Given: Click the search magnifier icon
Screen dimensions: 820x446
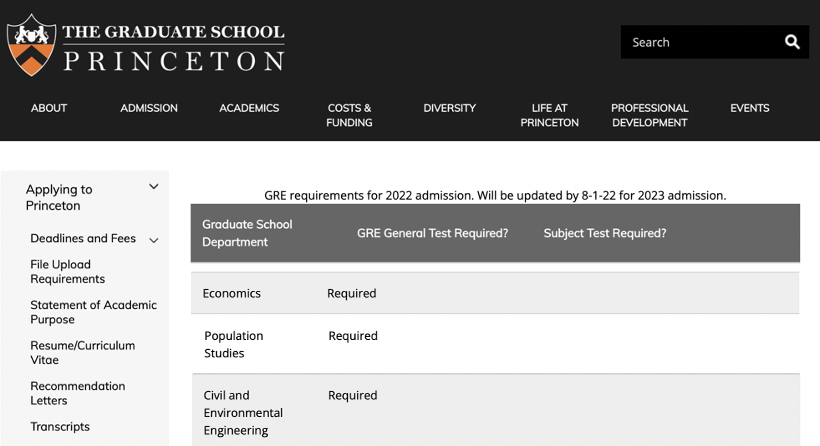Looking at the screenshot, I should [x=792, y=42].
